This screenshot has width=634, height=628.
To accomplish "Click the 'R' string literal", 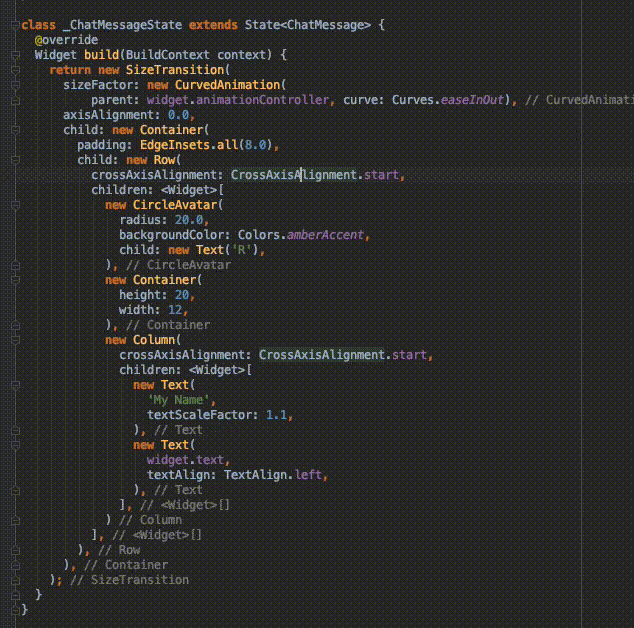I will tap(241, 250).
